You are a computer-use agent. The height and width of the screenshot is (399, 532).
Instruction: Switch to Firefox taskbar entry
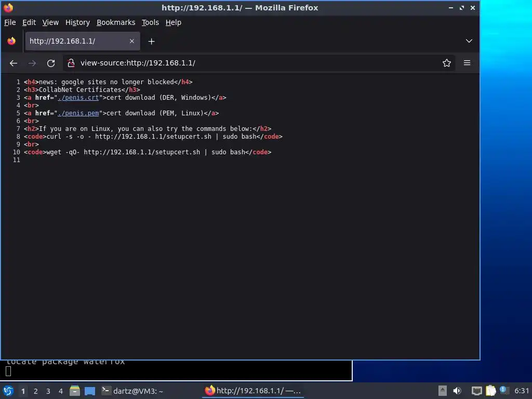click(253, 391)
